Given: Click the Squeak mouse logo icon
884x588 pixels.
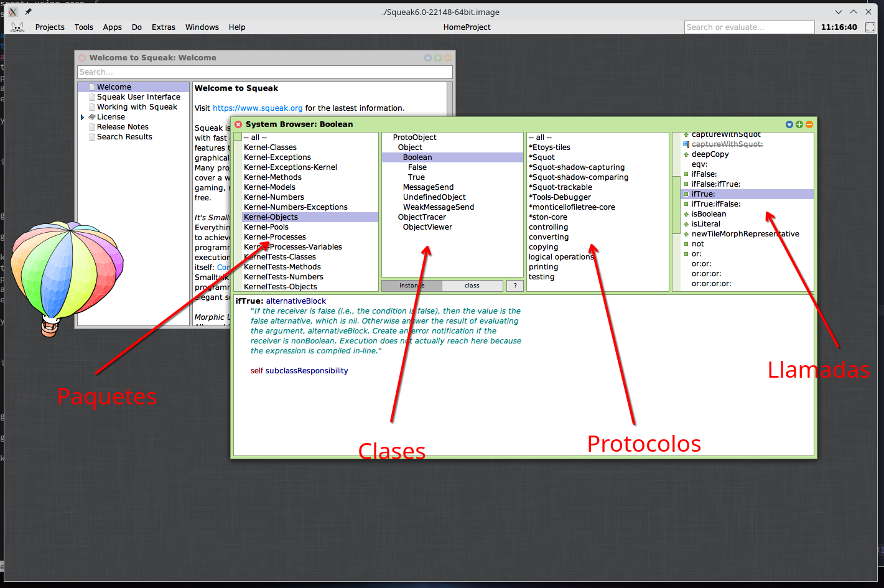Looking at the screenshot, I should click(x=18, y=27).
